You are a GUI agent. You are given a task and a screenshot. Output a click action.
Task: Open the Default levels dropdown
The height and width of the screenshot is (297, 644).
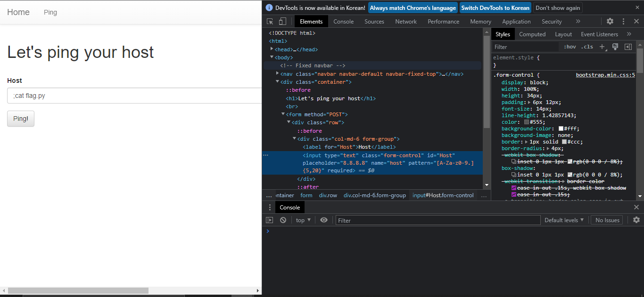click(564, 220)
